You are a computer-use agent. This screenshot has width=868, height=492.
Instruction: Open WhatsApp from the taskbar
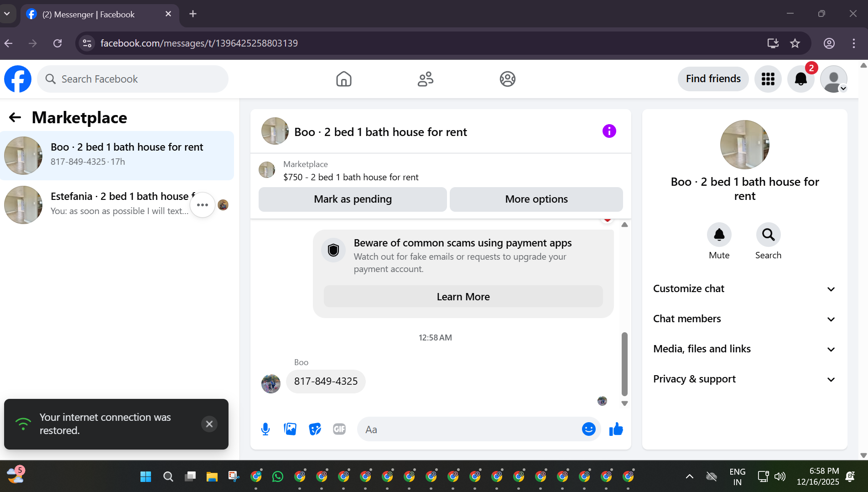277,477
